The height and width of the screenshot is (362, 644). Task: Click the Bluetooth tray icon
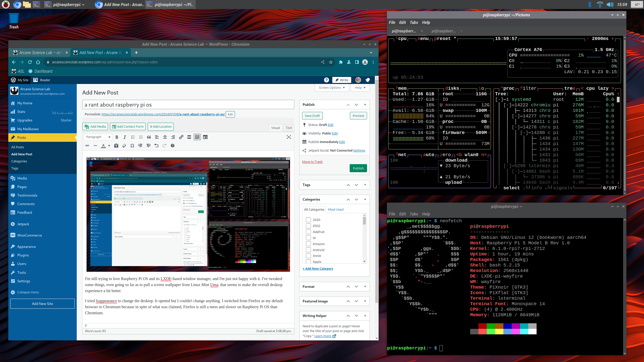pyautogui.click(x=589, y=5)
